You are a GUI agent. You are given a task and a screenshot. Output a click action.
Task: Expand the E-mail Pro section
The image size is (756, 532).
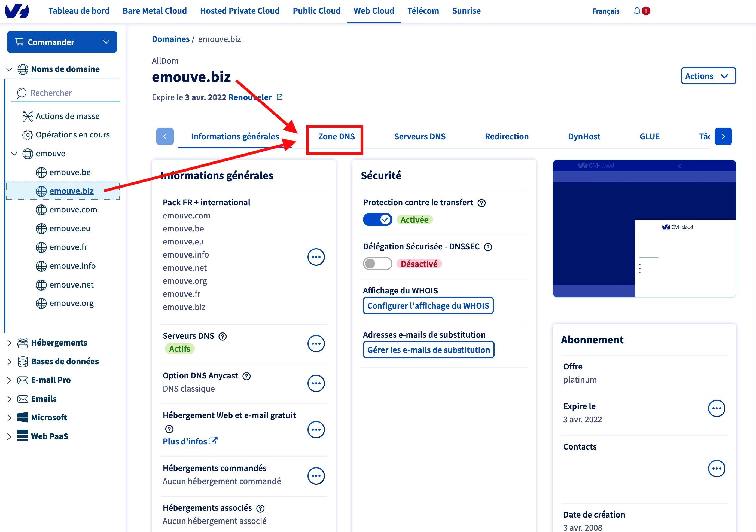click(x=9, y=380)
